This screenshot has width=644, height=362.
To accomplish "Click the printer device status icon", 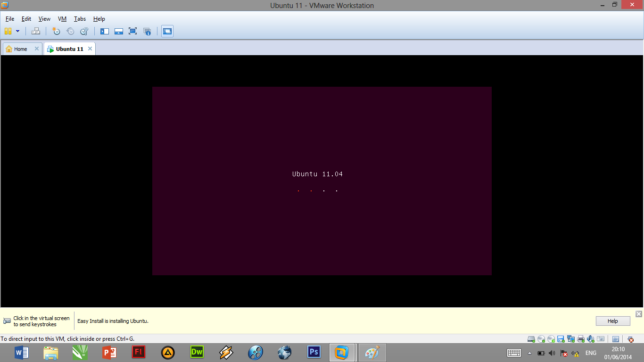I will pos(581,339).
